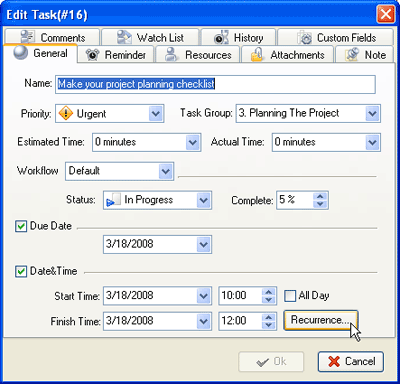Go to the Custom Fields tab
This screenshot has height=384, width=400.
pos(335,37)
